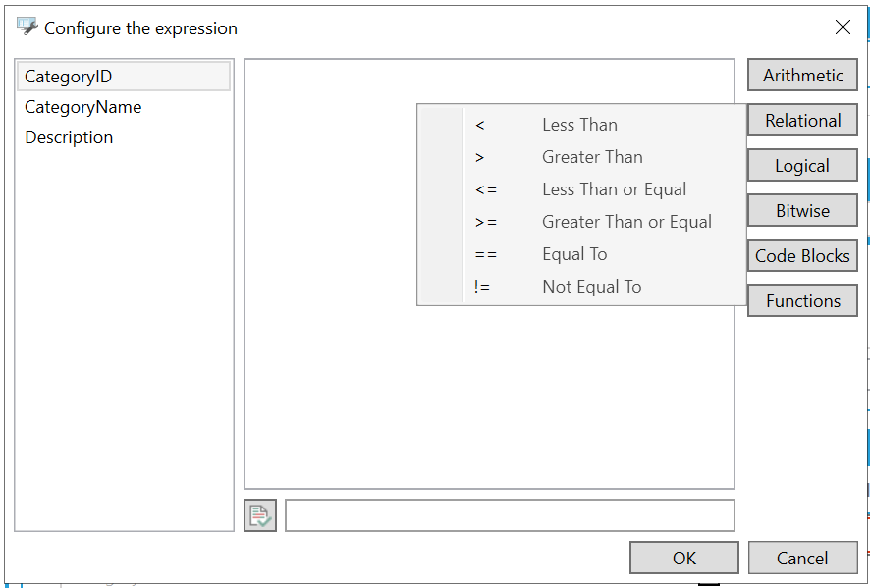Viewport: 870px width, 588px height.
Task: Close the Configure the expression dialog
Action: click(843, 27)
